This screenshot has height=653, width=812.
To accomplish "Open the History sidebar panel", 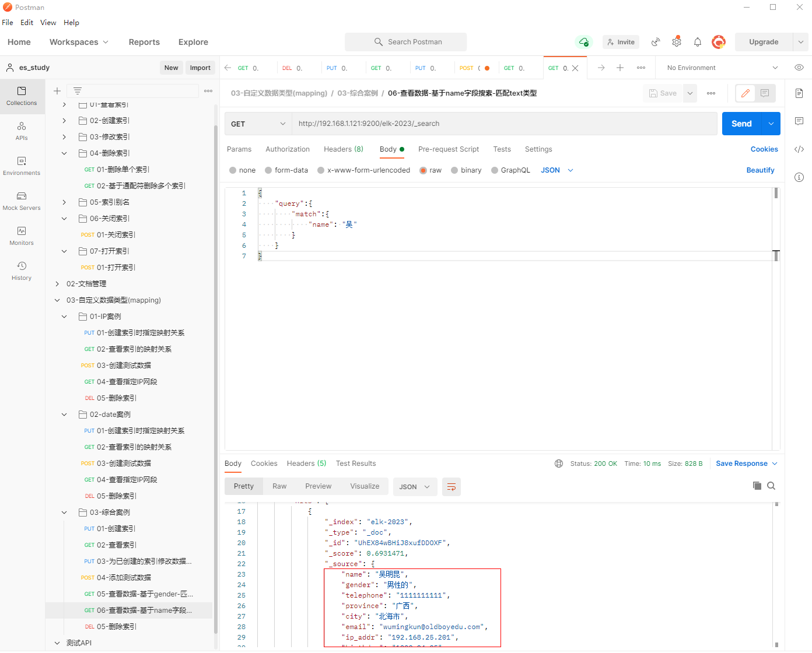I will point(22,271).
